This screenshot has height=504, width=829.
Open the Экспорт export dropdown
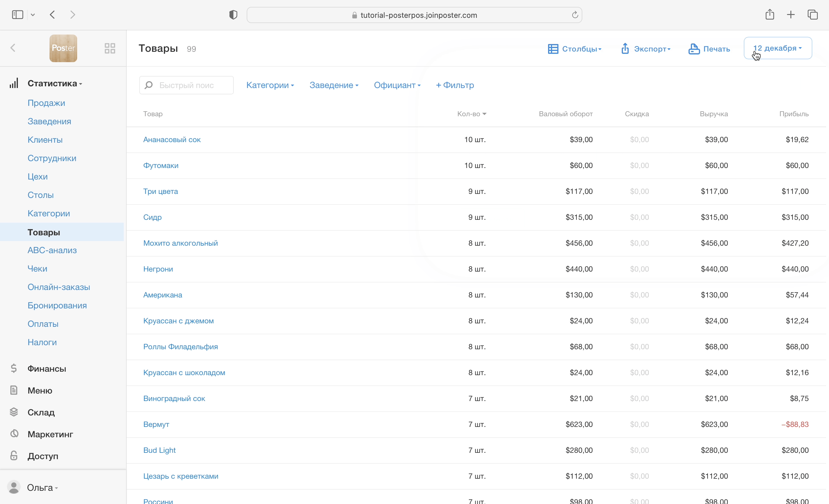(646, 49)
